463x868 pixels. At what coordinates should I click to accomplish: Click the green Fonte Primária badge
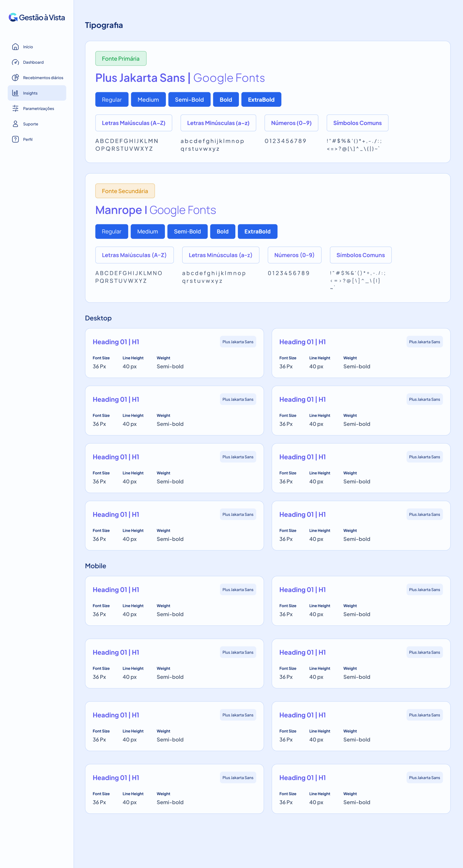pyautogui.click(x=121, y=59)
